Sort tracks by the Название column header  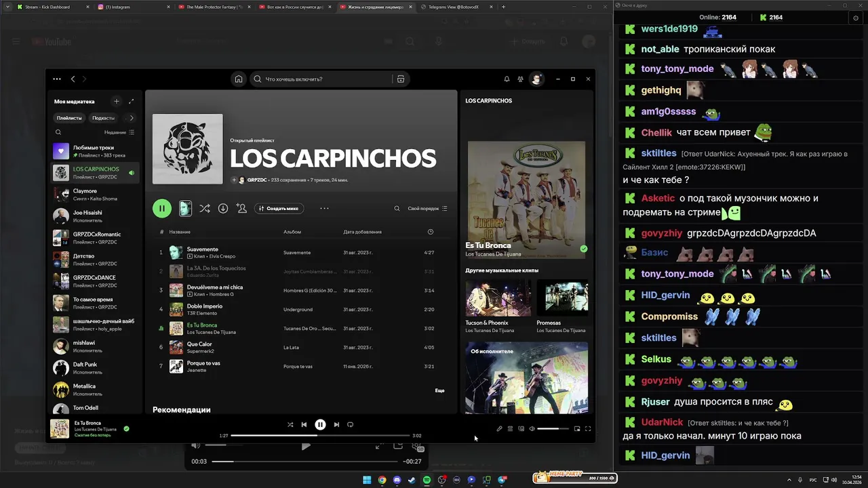[x=180, y=232]
